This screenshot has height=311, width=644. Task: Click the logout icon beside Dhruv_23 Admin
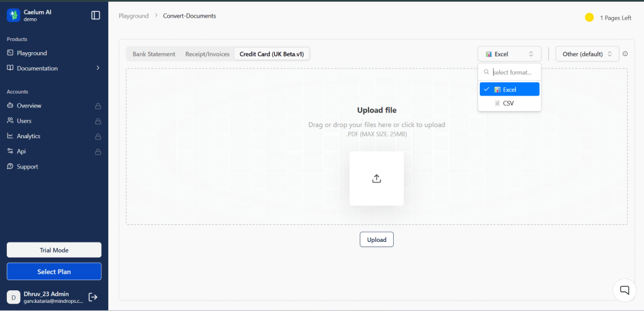[93, 297]
